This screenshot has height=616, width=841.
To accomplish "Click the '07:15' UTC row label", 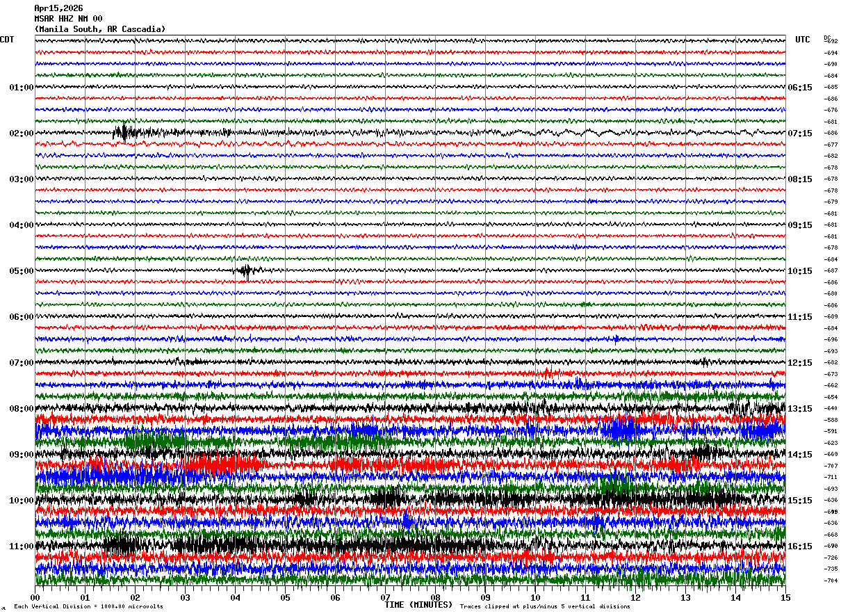I will (x=800, y=133).
